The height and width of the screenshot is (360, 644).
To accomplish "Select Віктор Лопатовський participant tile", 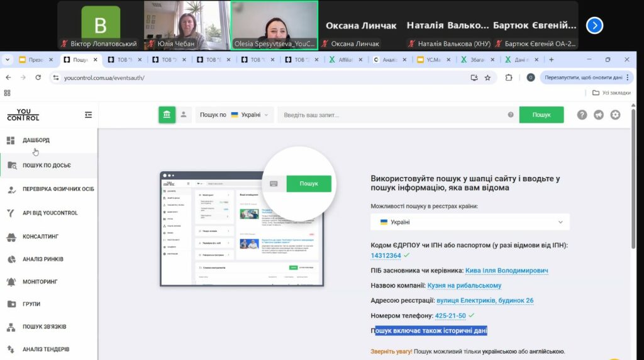I will point(101,25).
